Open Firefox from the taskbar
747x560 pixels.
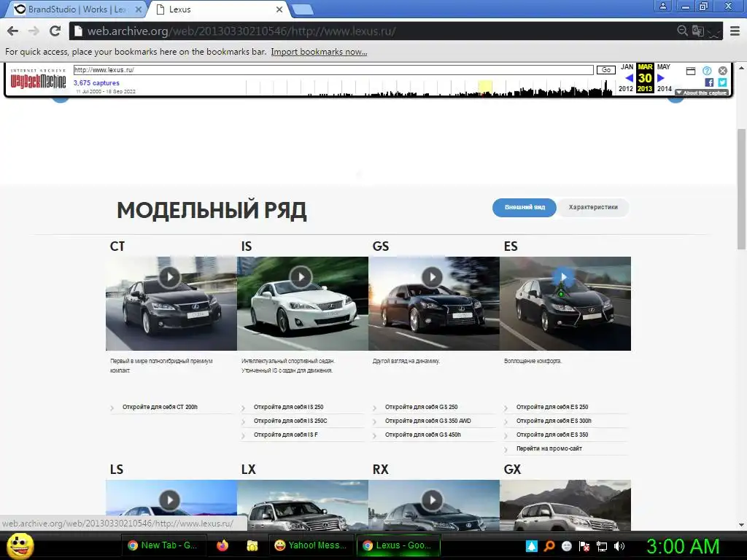(x=222, y=545)
